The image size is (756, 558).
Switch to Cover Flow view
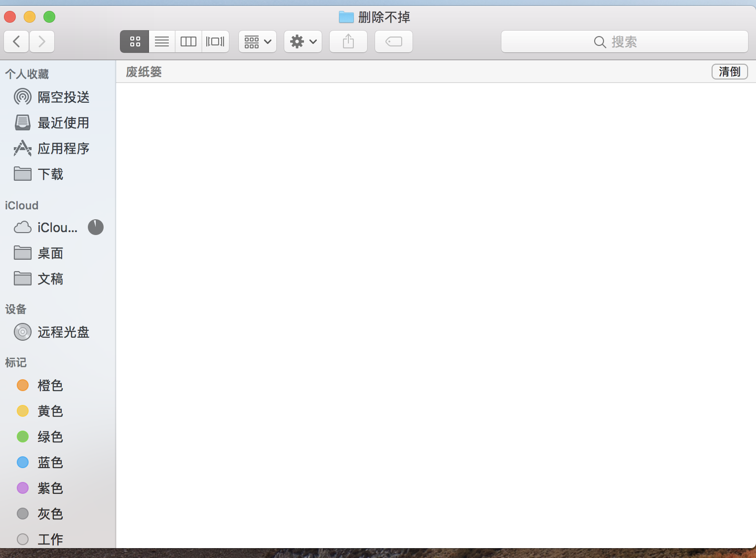[x=215, y=41]
